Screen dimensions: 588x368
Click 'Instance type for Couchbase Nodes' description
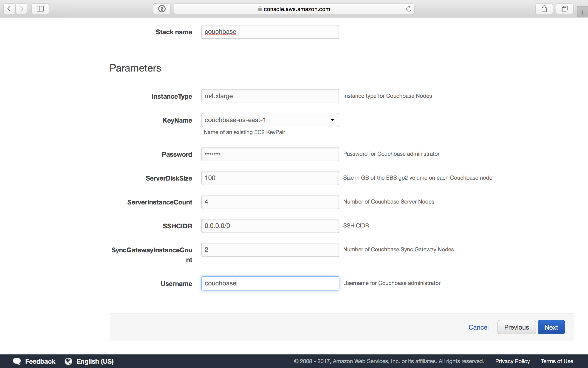tap(387, 96)
